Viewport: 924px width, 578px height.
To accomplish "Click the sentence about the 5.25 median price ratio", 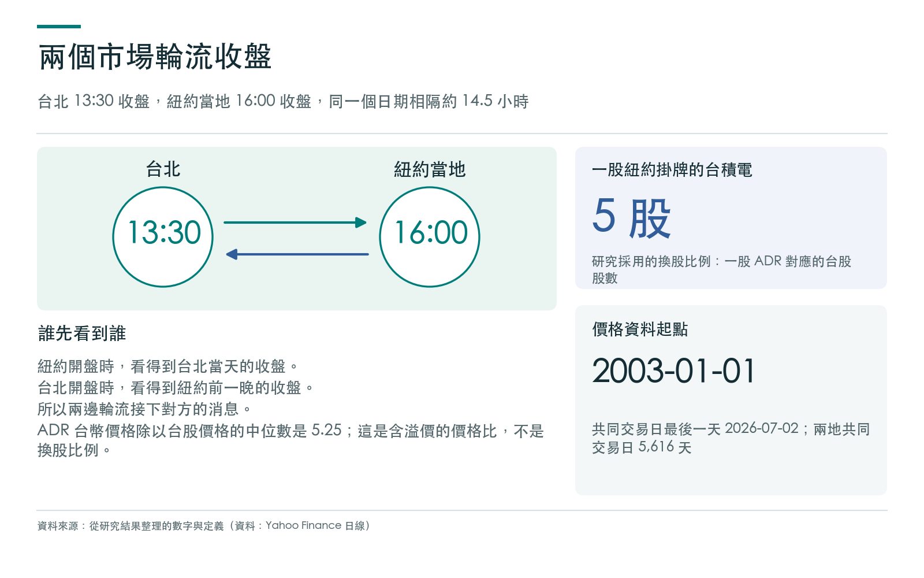I will click(290, 440).
